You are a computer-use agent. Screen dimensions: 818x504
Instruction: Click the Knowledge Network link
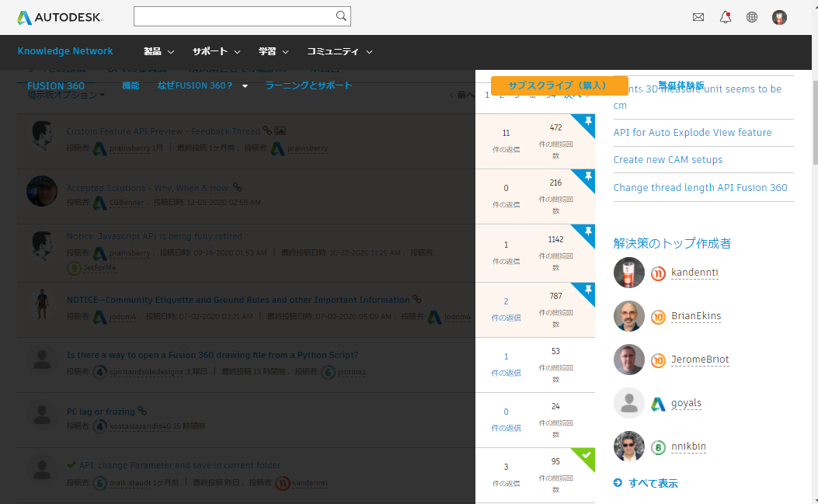pyautogui.click(x=65, y=51)
